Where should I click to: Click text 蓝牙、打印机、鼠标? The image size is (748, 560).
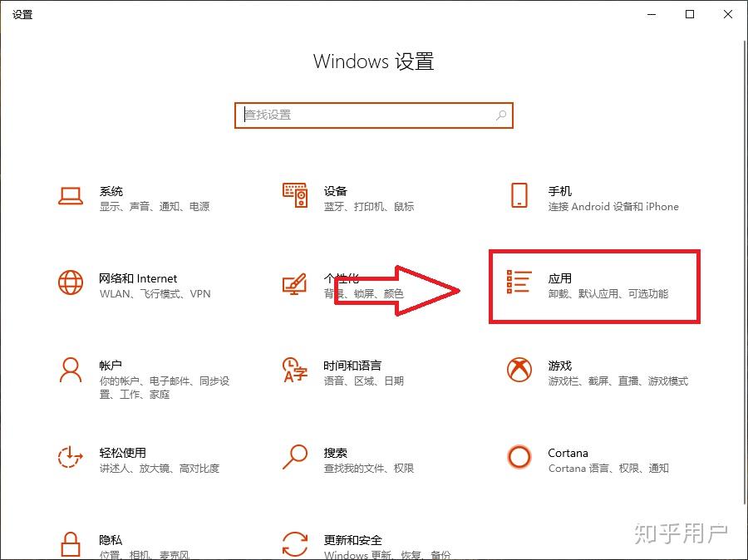pyautogui.click(x=369, y=207)
